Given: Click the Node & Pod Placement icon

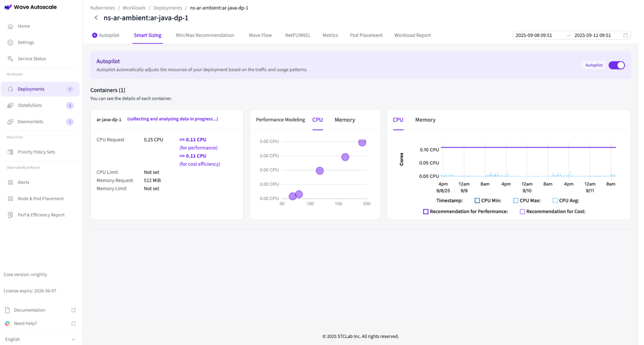Looking at the screenshot, I should coord(10,199).
